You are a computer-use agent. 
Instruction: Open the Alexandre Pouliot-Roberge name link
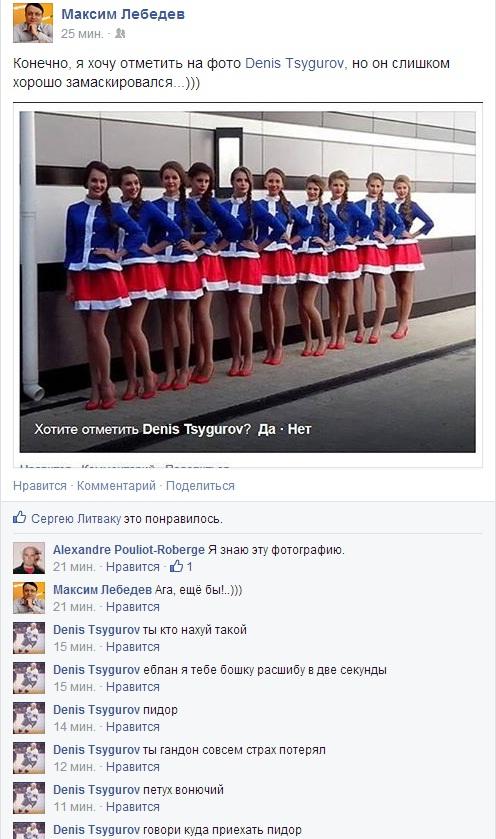(x=129, y=550)
